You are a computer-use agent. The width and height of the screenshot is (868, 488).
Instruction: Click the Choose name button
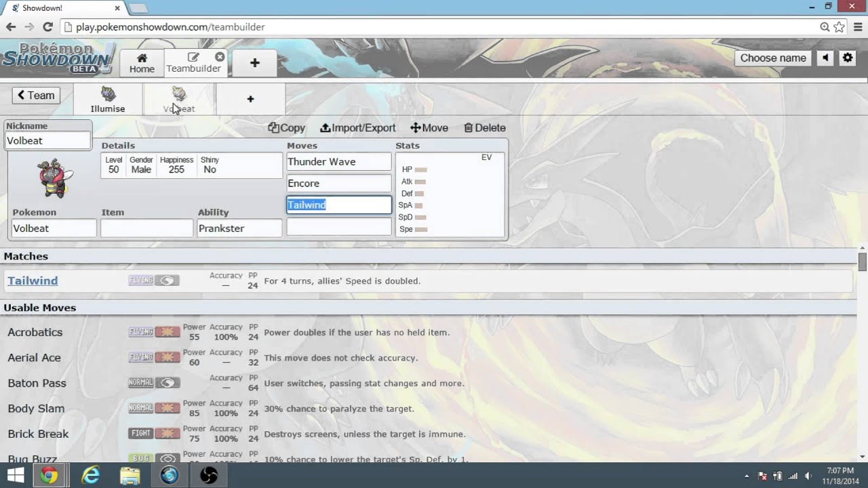click(x=773, y=58)
